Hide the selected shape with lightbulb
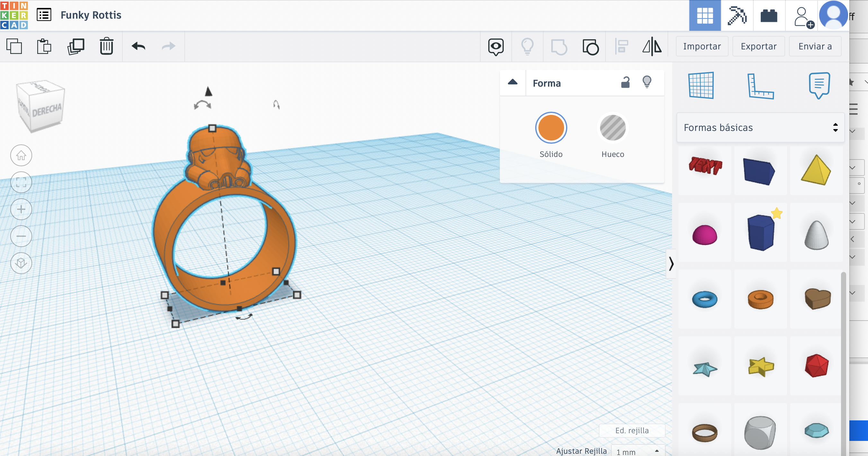868x456 pixels. coord(647,82)
